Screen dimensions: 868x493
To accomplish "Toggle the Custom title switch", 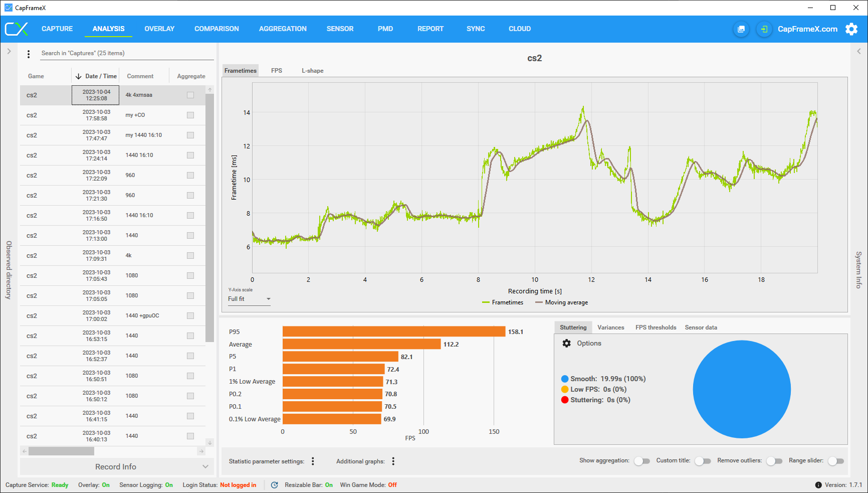I will (x=703, y=461).
